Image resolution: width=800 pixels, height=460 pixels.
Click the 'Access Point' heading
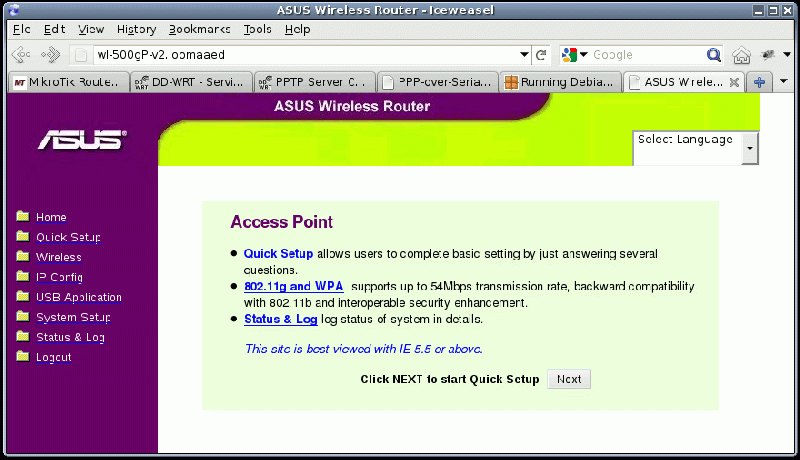pos(282,222)
